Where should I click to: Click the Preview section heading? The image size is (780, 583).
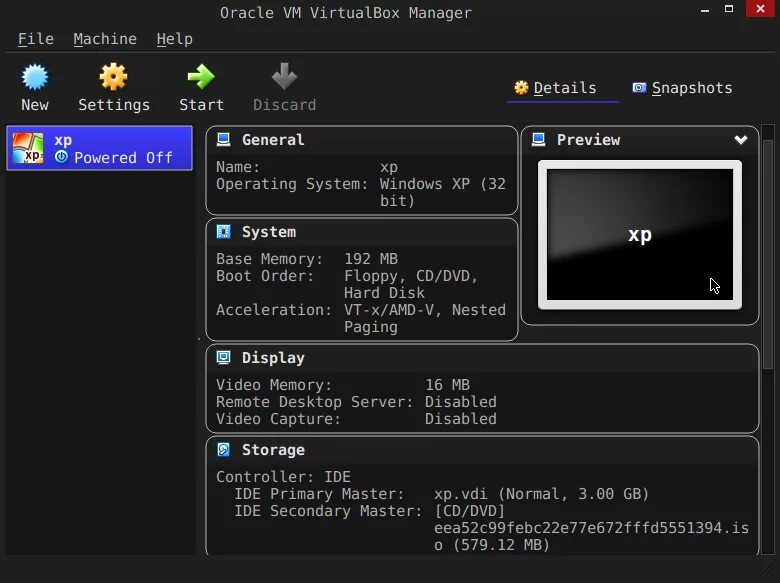588,140
